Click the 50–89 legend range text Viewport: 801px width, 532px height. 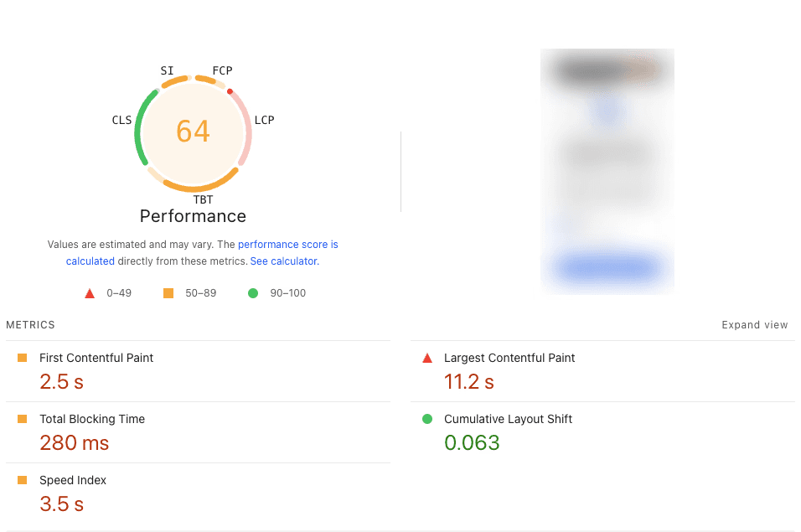(x=201, y=293)
